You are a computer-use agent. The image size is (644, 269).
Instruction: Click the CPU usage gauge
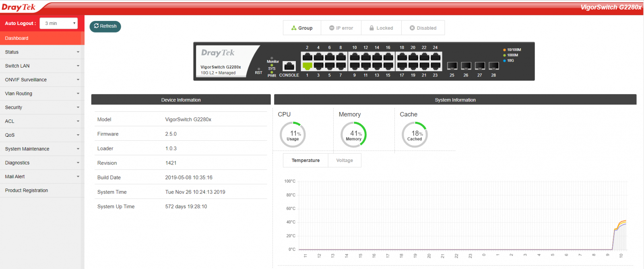point(293,135)
